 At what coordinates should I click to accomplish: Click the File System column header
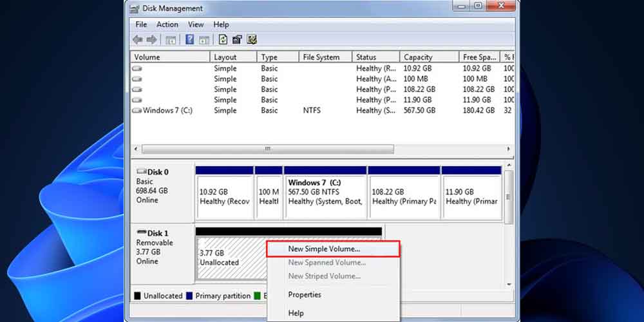pos(321,57)
